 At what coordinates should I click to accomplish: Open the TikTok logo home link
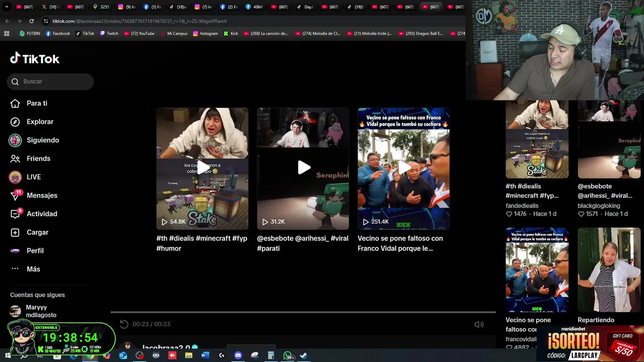(x=35, y=59)
